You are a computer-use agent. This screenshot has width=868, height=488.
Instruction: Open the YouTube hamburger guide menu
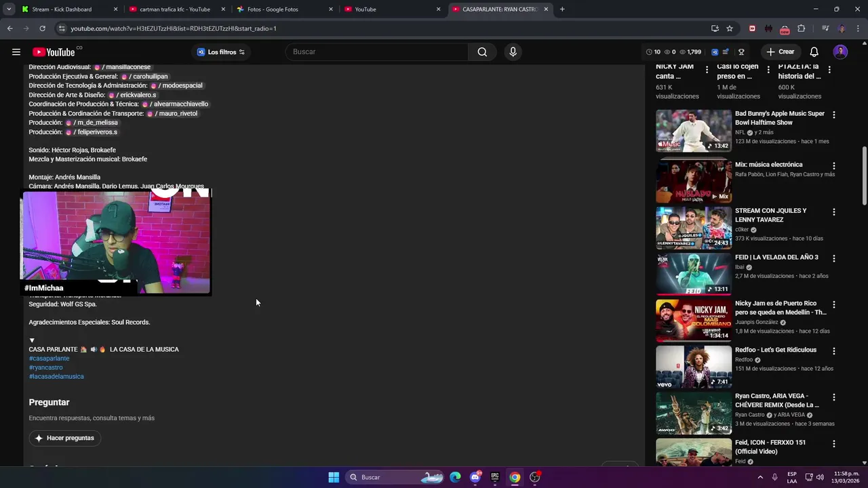click(16, 52)
